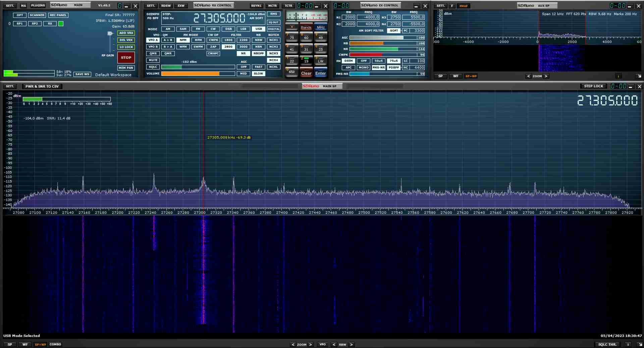Select the 60 m band keypad button
This screenshot has height=348, width=644.
pos(306,37)
